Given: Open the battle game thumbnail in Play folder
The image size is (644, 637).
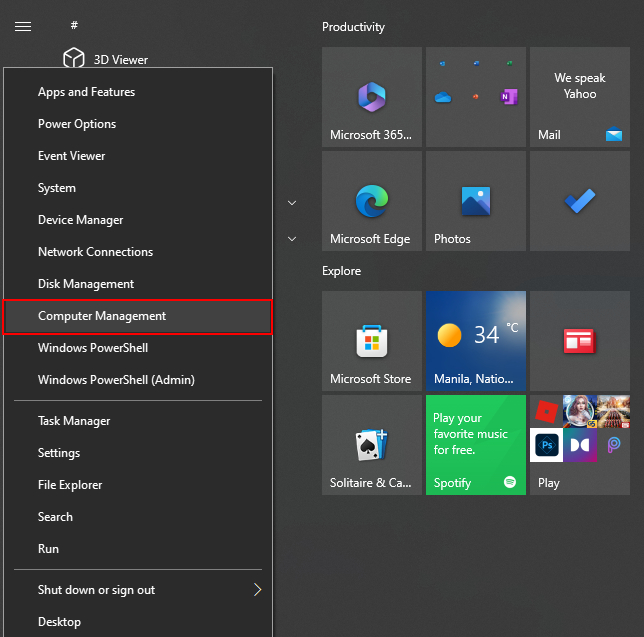Looking at the screenshot, I should [613, 412].
